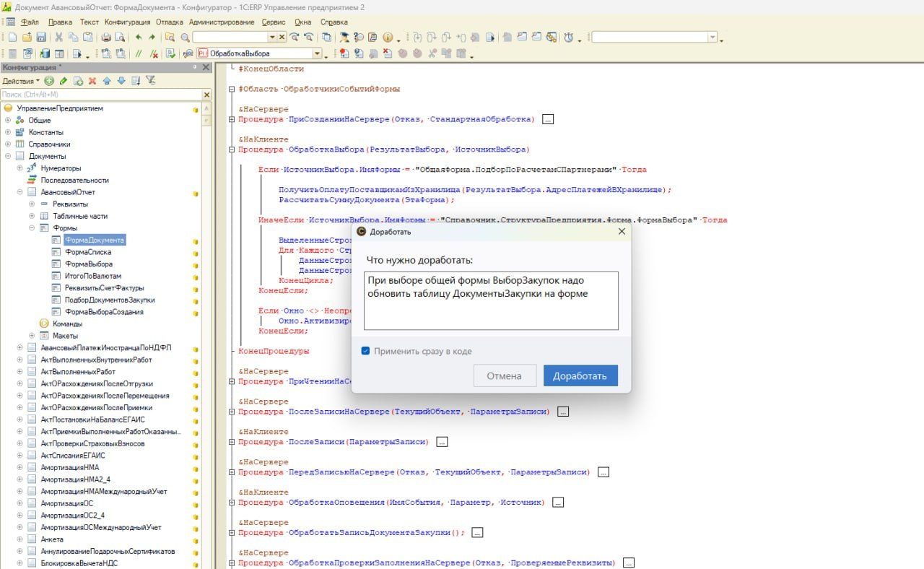Select ПодборДокументовЗакупки form item
This screenshot has height=569, width=924.
click(110, 300)
